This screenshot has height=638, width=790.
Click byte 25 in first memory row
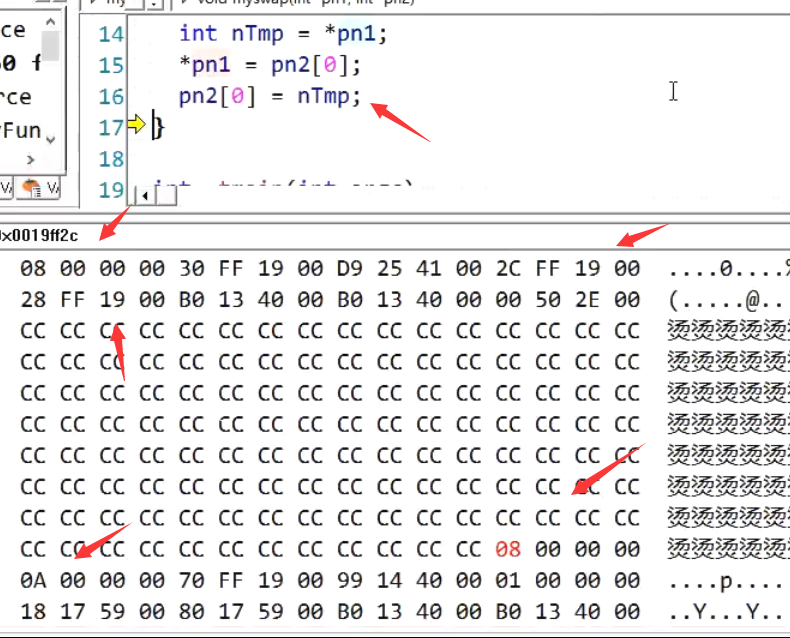coord(389,269)
